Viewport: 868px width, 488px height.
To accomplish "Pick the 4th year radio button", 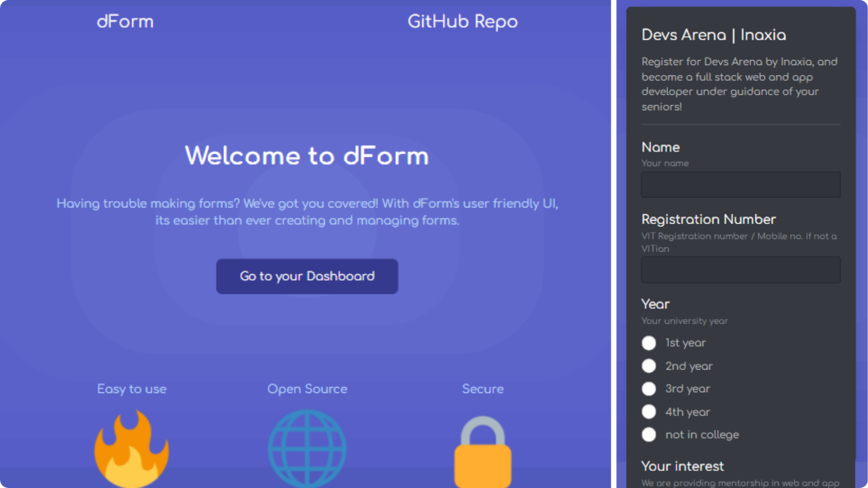I will click(649, 412).
